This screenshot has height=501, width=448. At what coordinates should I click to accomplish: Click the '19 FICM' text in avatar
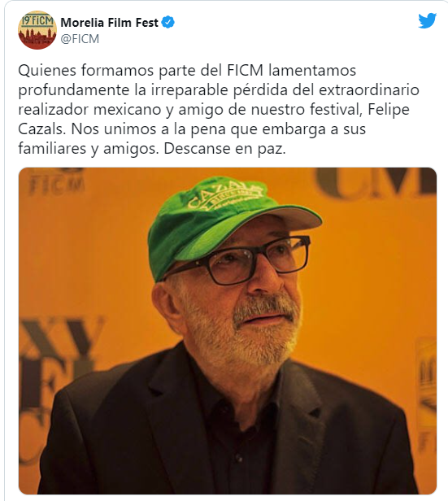[37, 22]
